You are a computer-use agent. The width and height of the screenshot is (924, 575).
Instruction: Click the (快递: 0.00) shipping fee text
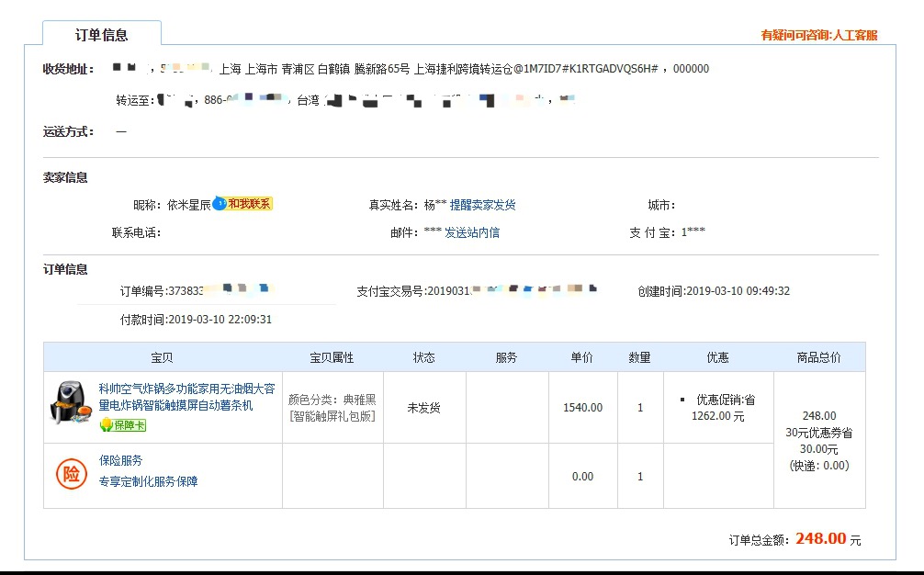click(819, 466)
